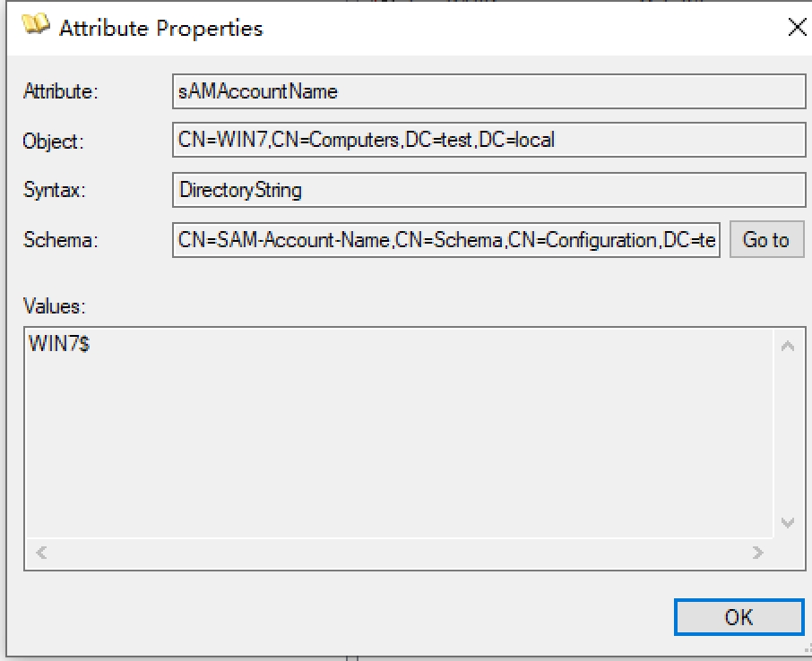The height and width of the screenshot is (661, 812).
Task: Click the Attribute Properties title text
Action: 161,28
